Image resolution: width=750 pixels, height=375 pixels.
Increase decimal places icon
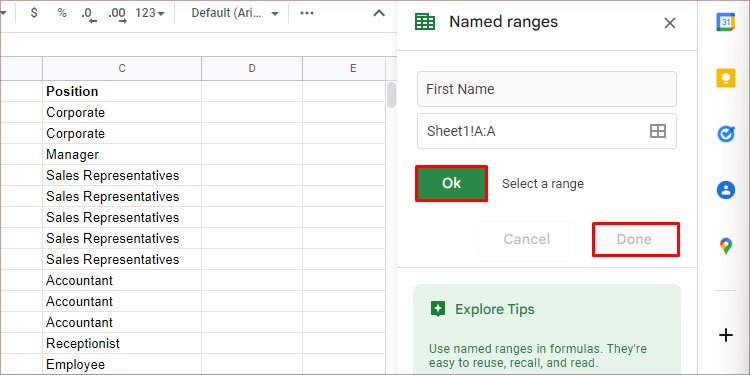click(117, 14)
